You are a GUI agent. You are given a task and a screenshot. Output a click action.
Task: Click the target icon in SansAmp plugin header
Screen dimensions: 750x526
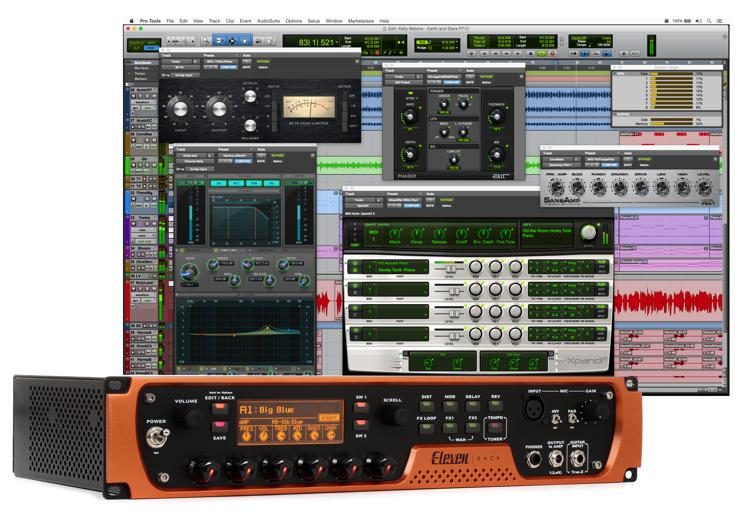click(x=716, y=159)
